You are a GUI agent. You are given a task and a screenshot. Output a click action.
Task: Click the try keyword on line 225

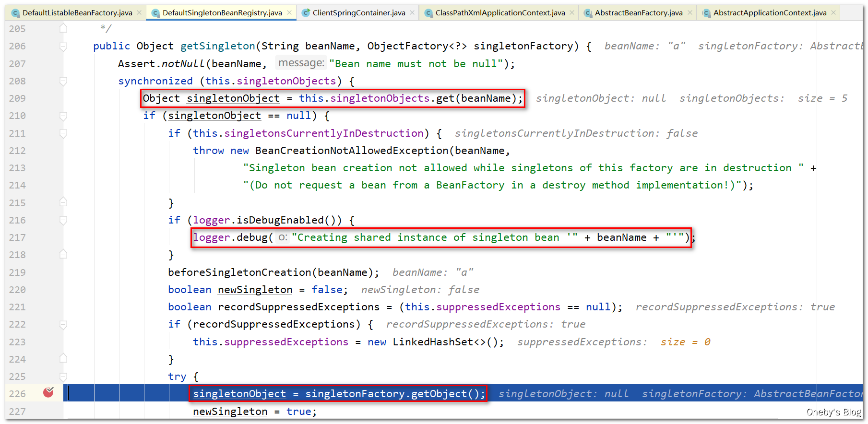coord(177,377)
